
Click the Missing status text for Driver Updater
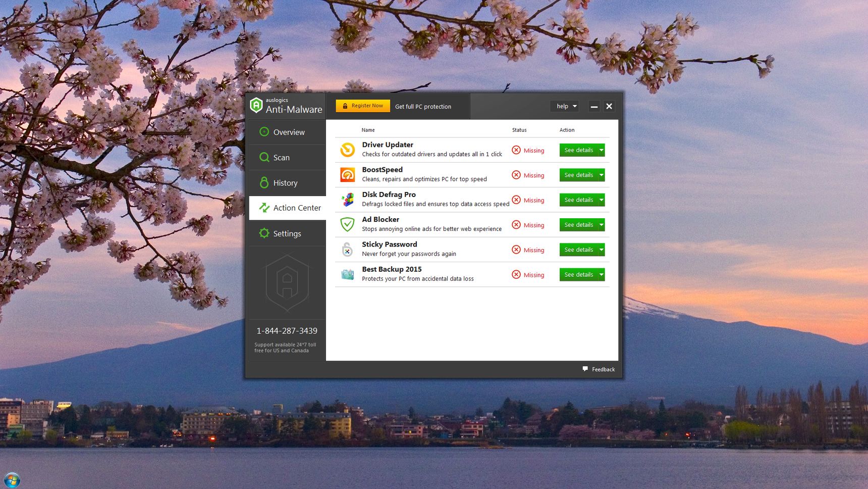click(x=533, y=151)
